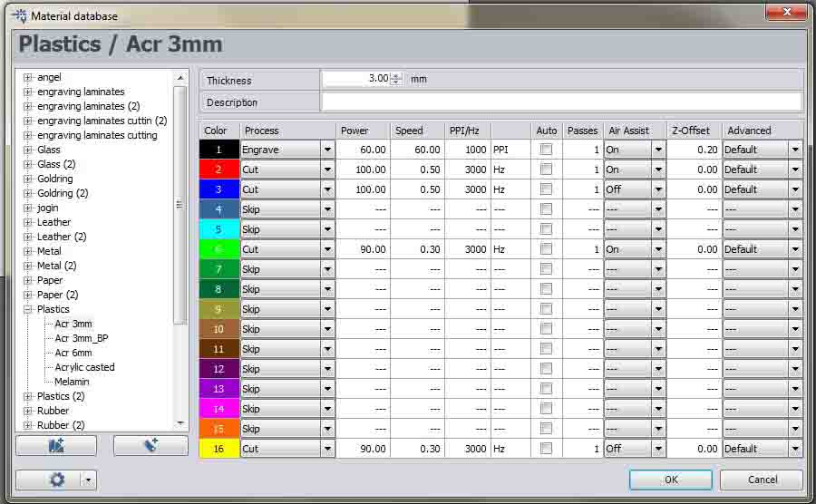Click the Thickness value field
The height and width of the screenshot is (504, 816).
click(x=356, y=79)
